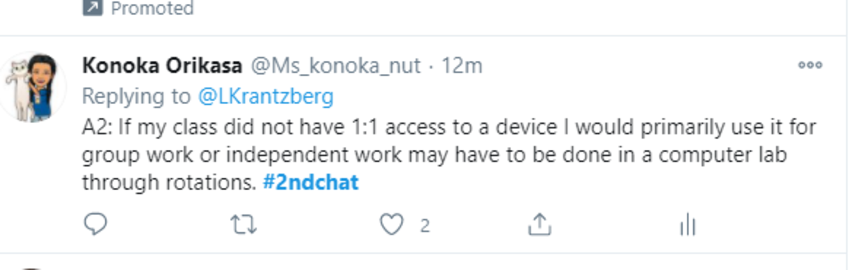Click the 'Replying to' text
The height and width of the screenshot is (270, 868).
136,96
